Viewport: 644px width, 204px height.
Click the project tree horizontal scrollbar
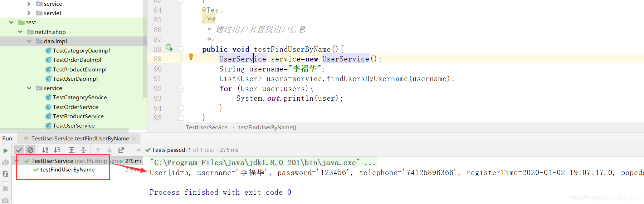64,129
